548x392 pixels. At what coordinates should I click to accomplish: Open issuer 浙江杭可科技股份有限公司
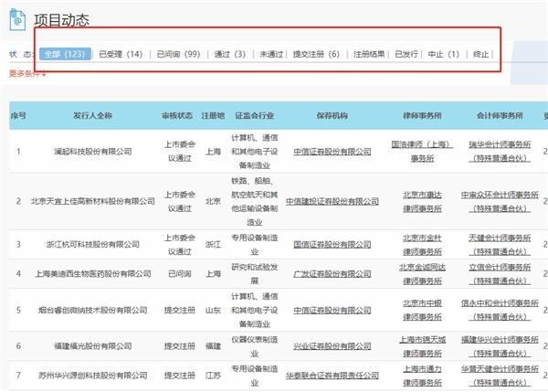pyautogui.click(x=92, y=244)
